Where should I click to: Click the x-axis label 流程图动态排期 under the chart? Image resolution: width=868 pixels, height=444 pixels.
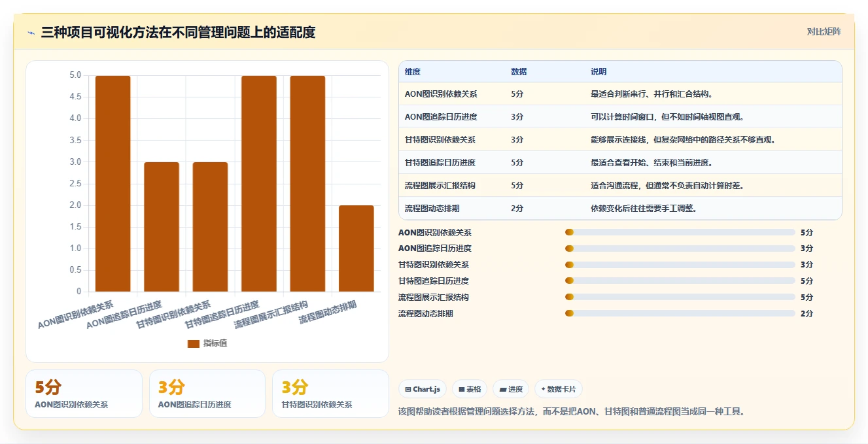pyautogui.click(x=328, y=313)
